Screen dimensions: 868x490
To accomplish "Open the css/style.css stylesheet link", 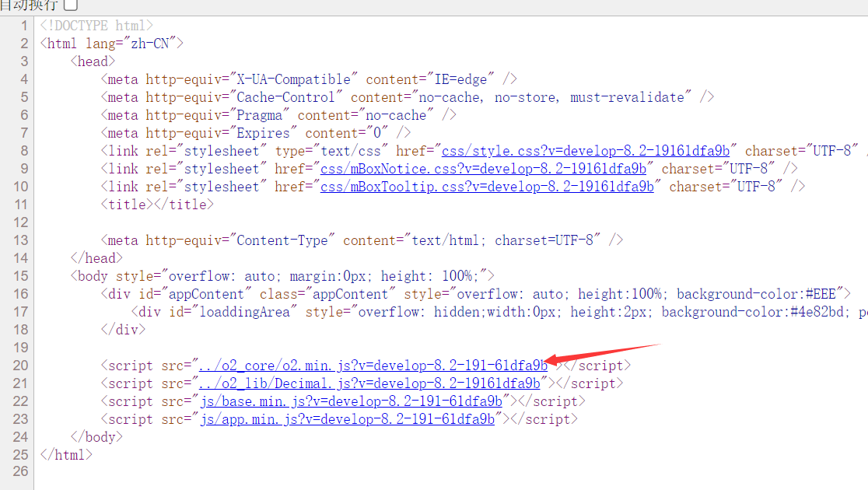I will [586, 151].
